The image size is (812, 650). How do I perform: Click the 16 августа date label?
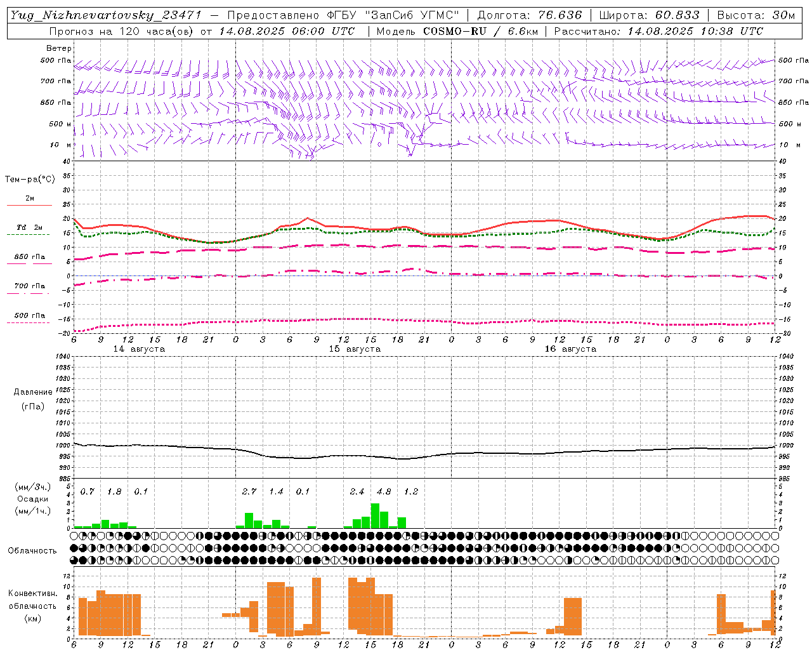coord(570,349)
